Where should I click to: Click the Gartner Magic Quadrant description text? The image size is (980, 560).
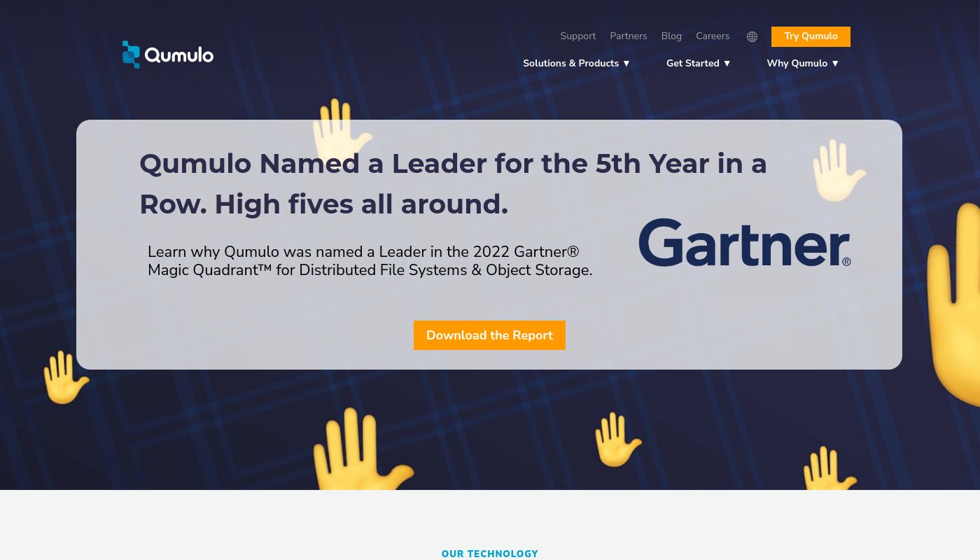370,260
